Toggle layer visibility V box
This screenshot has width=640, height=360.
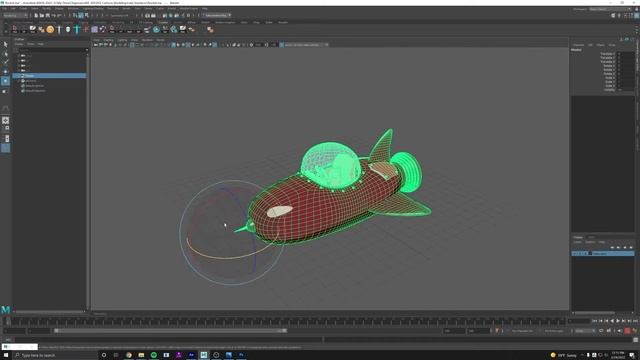click(x=574, y=253)
